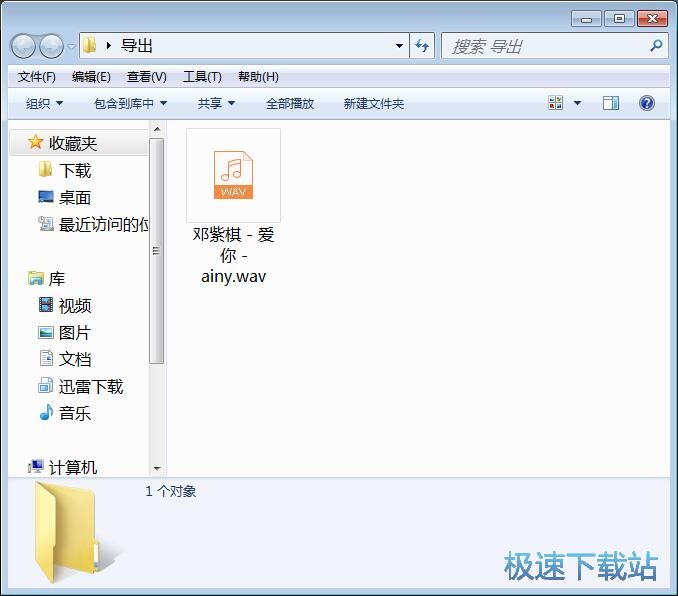Viewport: 678px width, 596px height.
Task: Open the 共享 dropdown
Action: point(216,103)
